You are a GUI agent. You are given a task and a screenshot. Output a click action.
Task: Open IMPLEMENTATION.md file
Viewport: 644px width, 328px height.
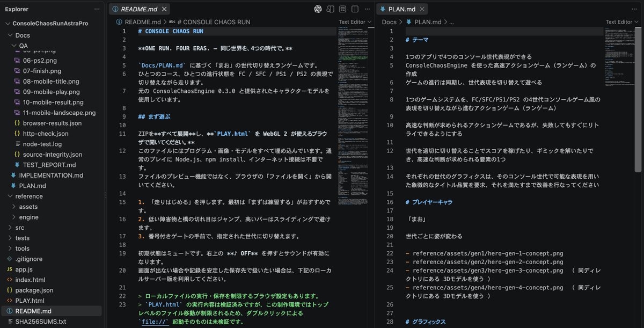pyautogui.click(x=51, y=176)
